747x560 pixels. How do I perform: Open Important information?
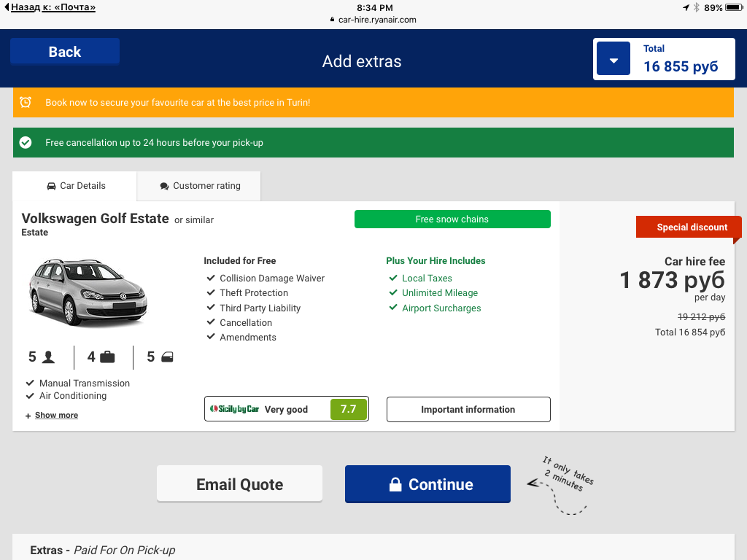tap(468, 410)
